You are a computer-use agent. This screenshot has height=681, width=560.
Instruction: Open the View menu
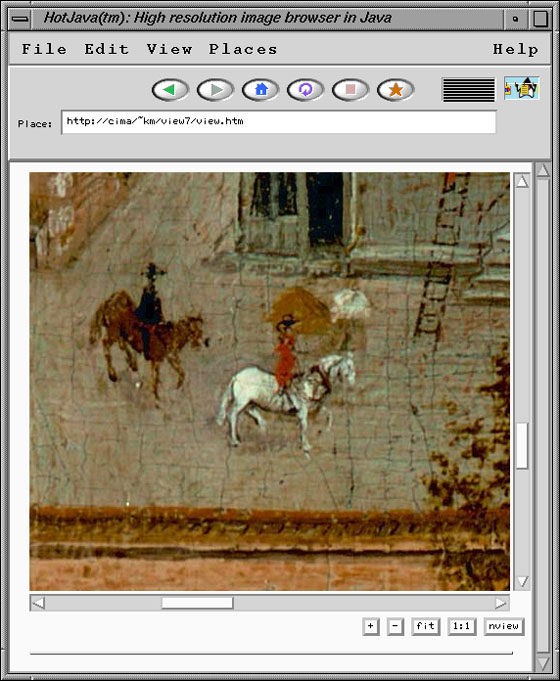169,50
